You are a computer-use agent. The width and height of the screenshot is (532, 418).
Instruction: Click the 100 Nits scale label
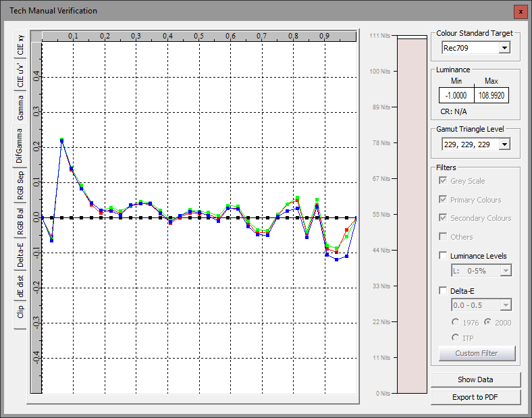(x=380, y=72)
